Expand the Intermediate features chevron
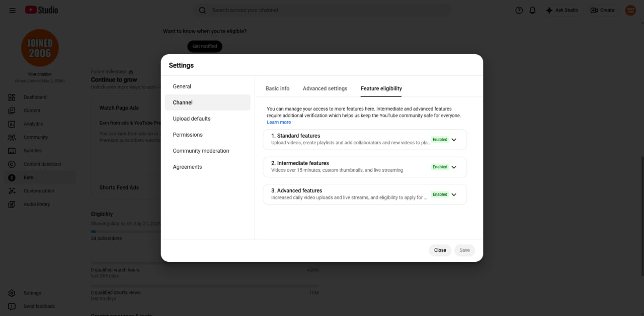The width and height of the screenshot is (644, 316). 454,167
